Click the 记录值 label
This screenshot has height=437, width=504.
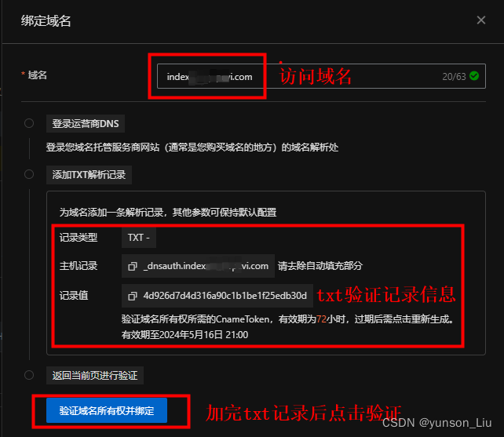pos(74,295)
